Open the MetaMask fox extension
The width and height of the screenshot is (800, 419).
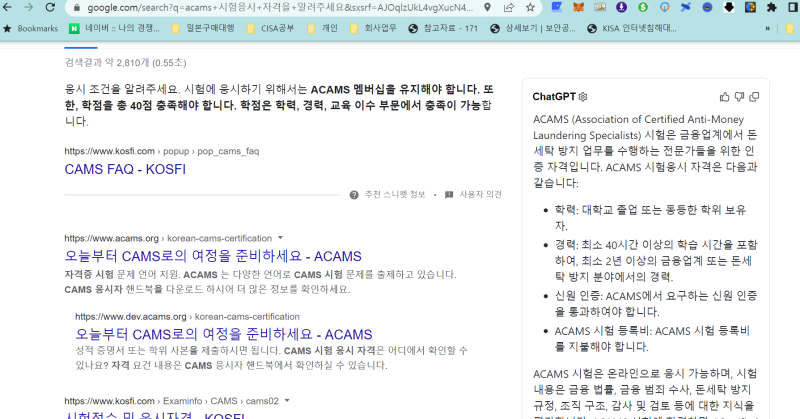(579, 7)
